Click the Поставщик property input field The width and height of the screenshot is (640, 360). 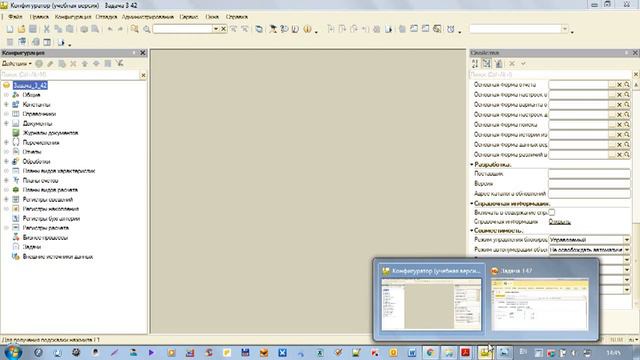pyautogui.click(x=589, y=174)
